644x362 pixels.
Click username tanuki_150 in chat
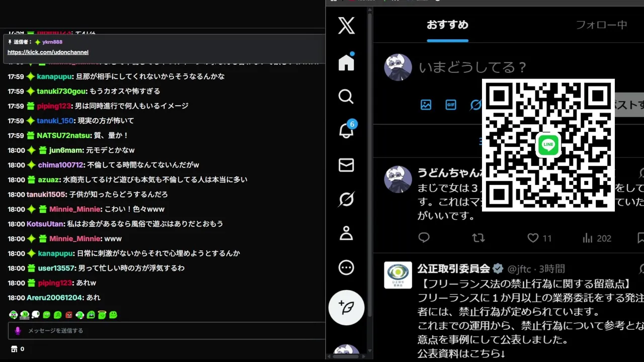tap(55, 121)
